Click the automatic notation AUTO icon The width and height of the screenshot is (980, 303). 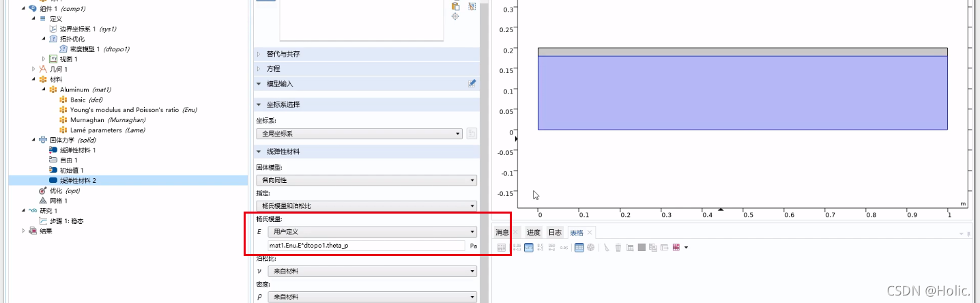tap(529, 247)
